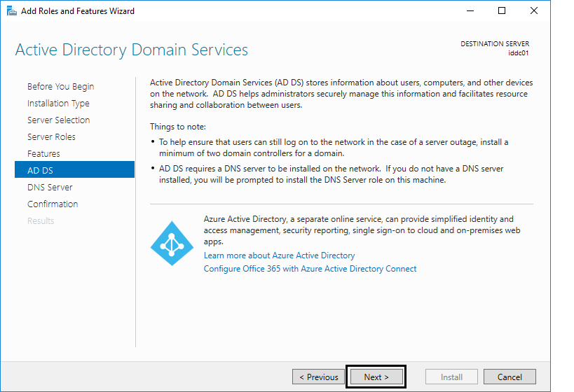This screenshot has height=392, width=574.
Task: Click the wizard icon in the title bar
Action: click(x=12, y=11)
